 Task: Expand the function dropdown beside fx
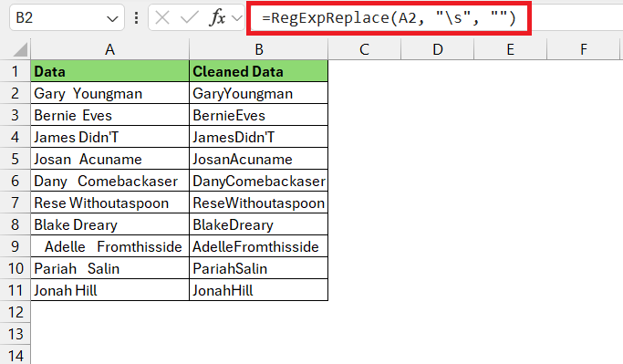pyautogui.click(x=237, y=18)
